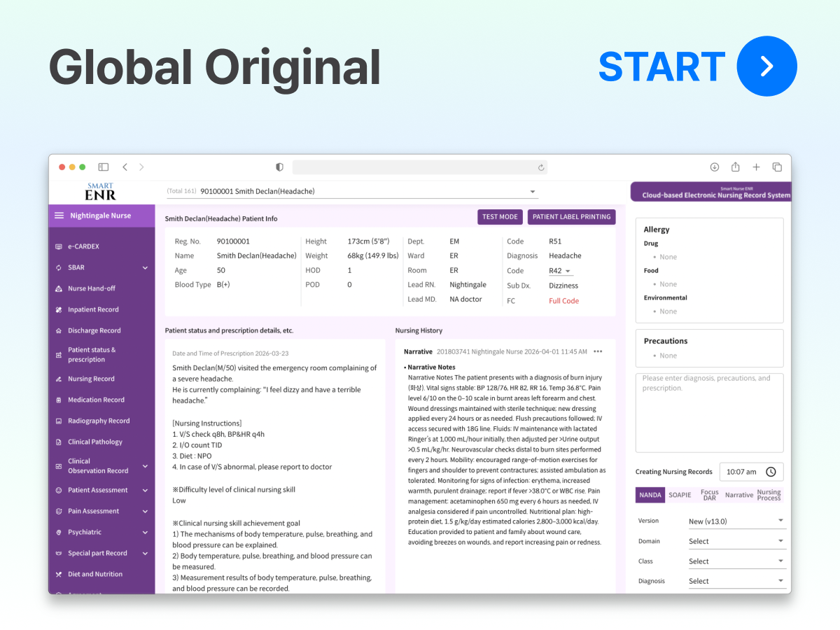
Task: Open the three-dot menu on Narrative entry
Action: (x=598, y=351)
